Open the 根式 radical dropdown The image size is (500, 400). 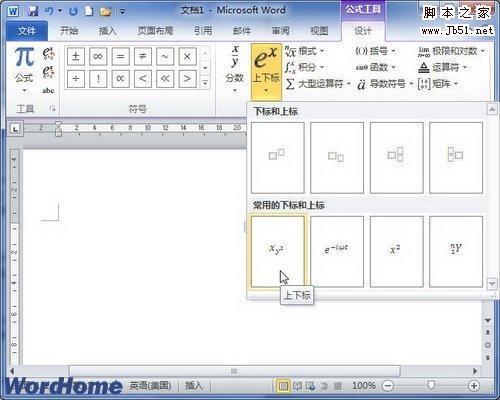304,51
